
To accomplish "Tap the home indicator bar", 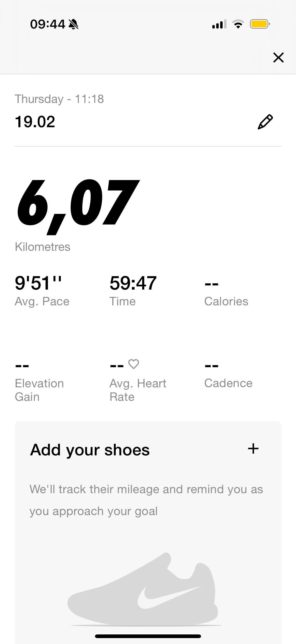I will tap(148, 636).
